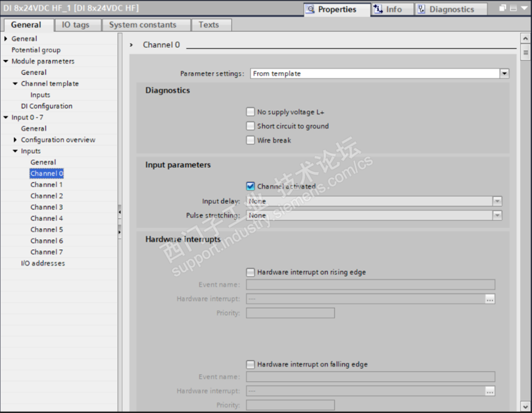Collapse the Input 0 - 7 node
Screen dimensions: 532x413
pyautogui.click(x=6, y=117)
